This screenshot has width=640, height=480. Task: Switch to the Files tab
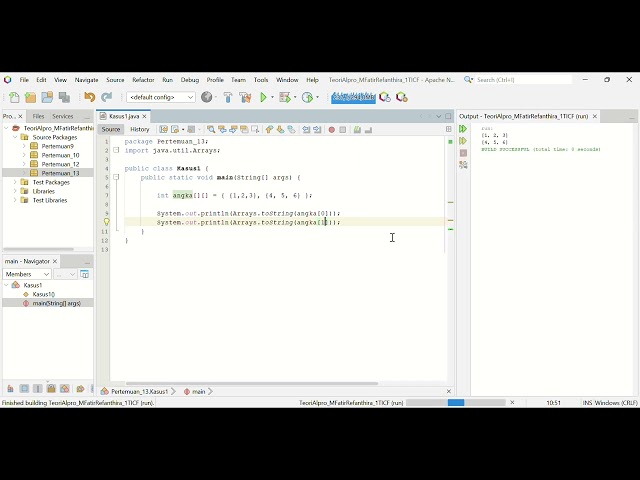(38, 116)
